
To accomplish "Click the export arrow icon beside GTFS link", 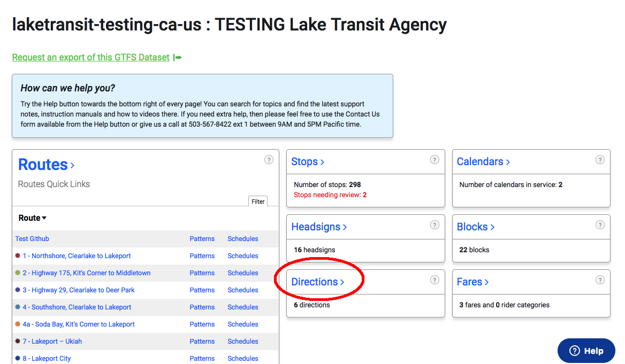I will (177, 57).
